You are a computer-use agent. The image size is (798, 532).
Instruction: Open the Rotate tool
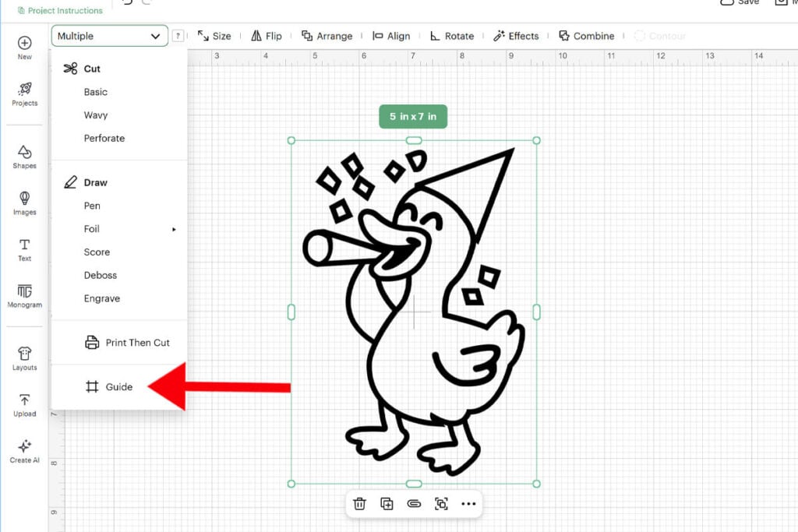pos(452,36)
